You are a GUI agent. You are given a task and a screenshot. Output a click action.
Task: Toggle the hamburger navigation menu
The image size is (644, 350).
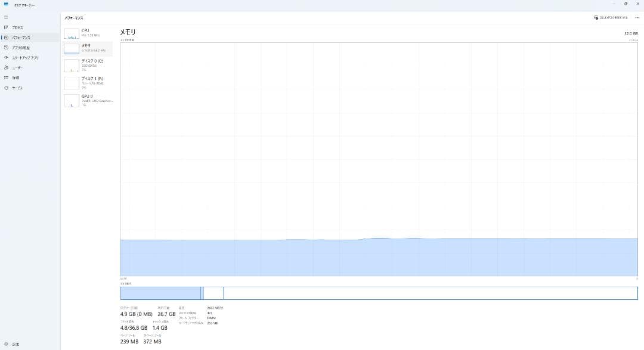click(6, 17)
